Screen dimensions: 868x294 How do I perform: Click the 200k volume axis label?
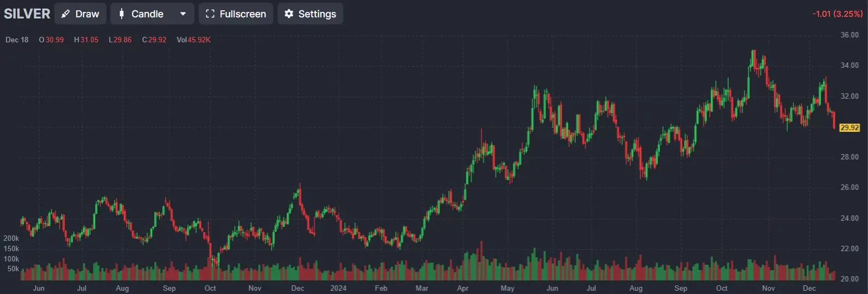pyautogui.click(x=11, y=238)
